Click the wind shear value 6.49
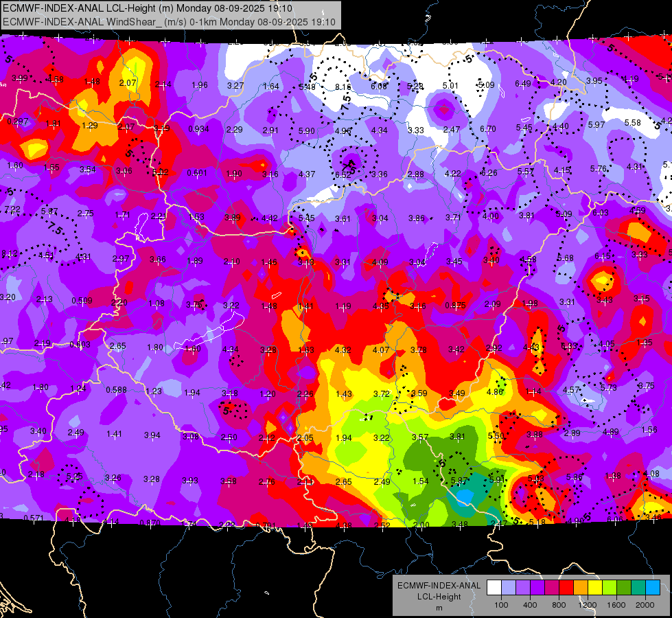The width and height of the screenshot is (672, 618). (523, 84)
